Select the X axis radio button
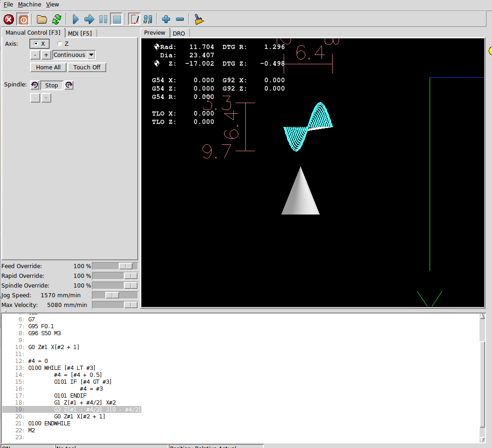This screenshot has width=492, height=448. pyautogui.click(x=39, y=43)
